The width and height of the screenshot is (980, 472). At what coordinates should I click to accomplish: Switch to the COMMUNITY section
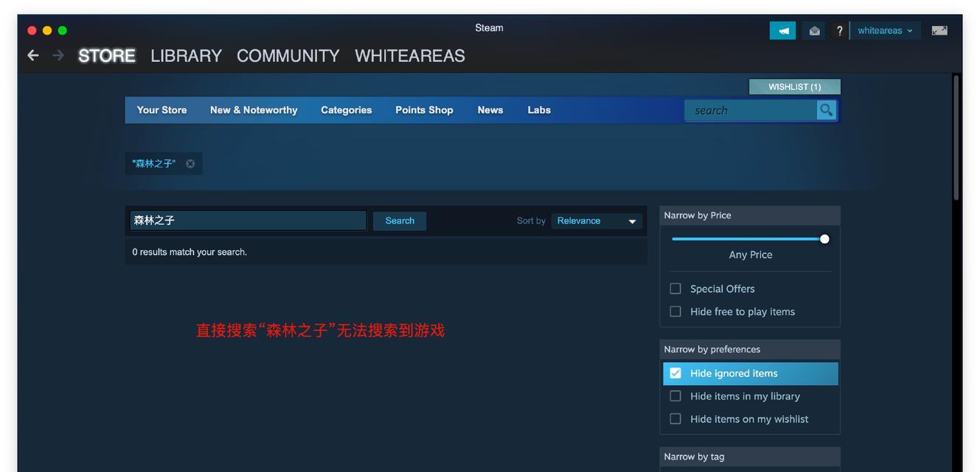[288, 56]
